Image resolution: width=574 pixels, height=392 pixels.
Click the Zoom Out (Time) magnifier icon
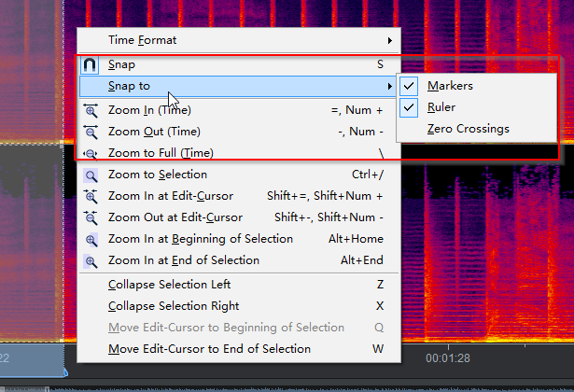[91, 132]
